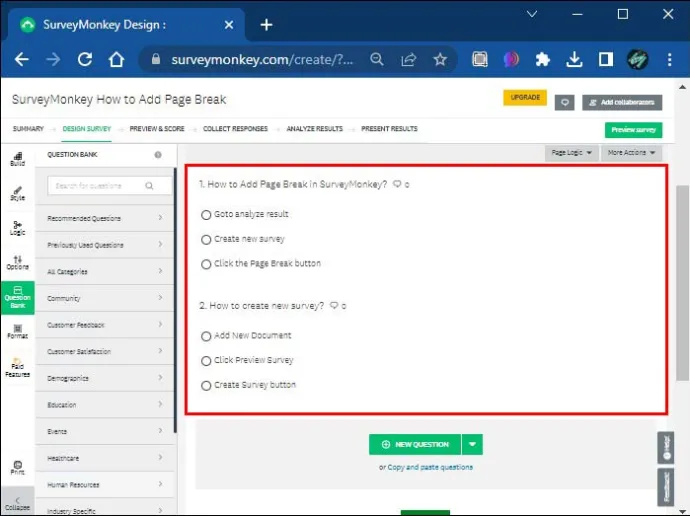Go back in browser history
The width and height of the screenshot is (690, 516).
click(22, 59)
